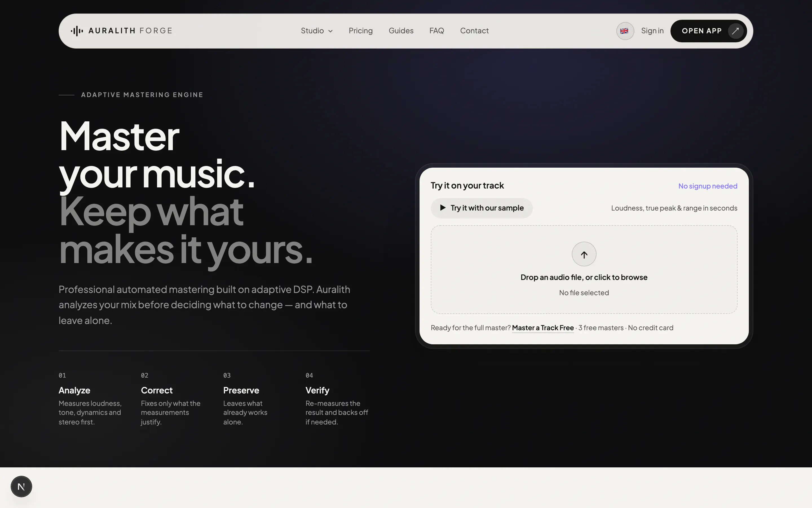Click the audio file drop zone
Image resolution: width=812 pixels, height=508 pixels.
pos(584,270)
